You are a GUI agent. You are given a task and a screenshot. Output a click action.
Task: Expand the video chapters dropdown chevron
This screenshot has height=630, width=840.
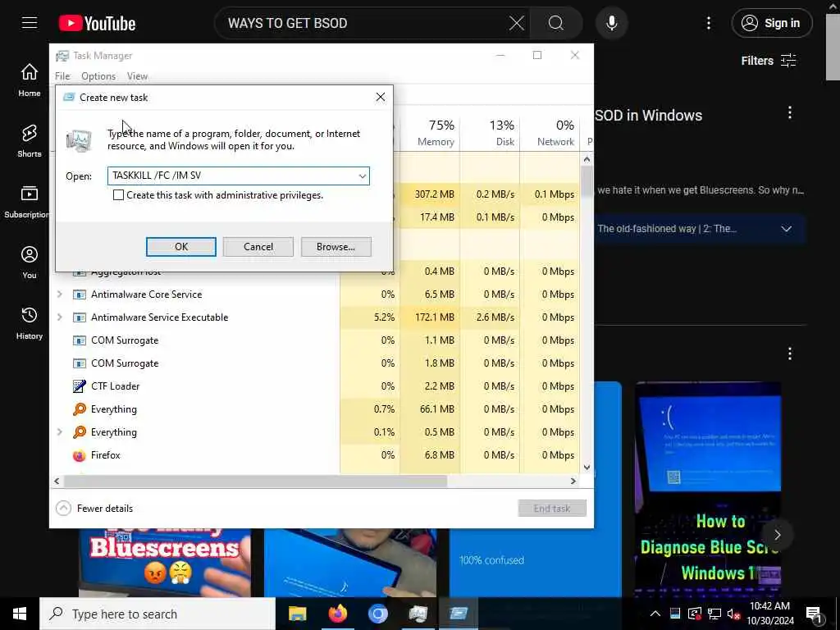786,229
